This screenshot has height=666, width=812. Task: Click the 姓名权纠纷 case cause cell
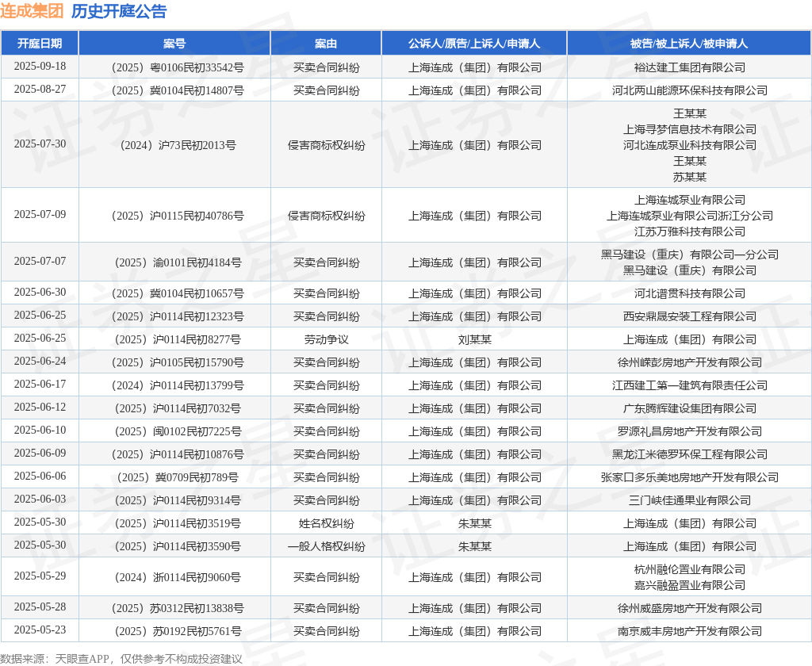coord(326,523)
